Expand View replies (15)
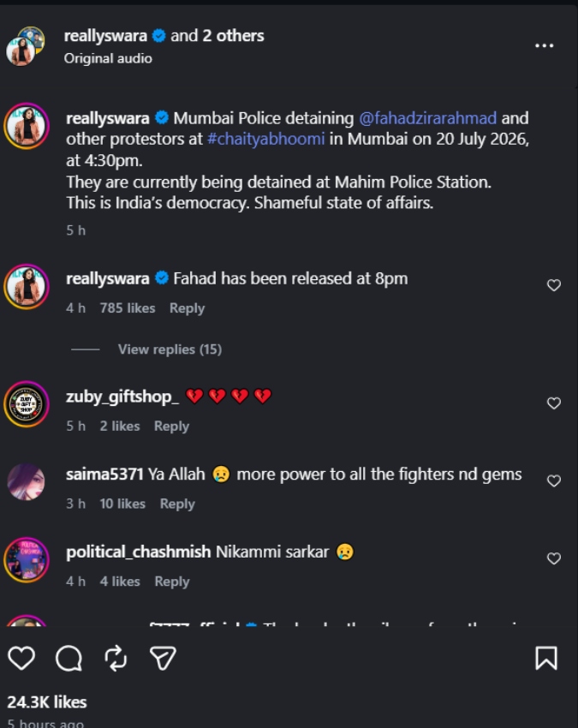Viewport: 578px width, 728px height. (170, 349)
